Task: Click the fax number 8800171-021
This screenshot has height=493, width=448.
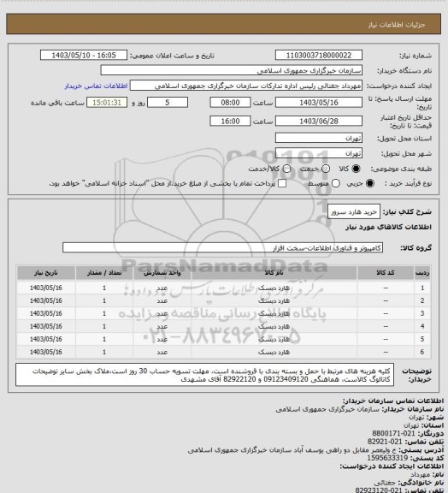Action: pos(393,434)
